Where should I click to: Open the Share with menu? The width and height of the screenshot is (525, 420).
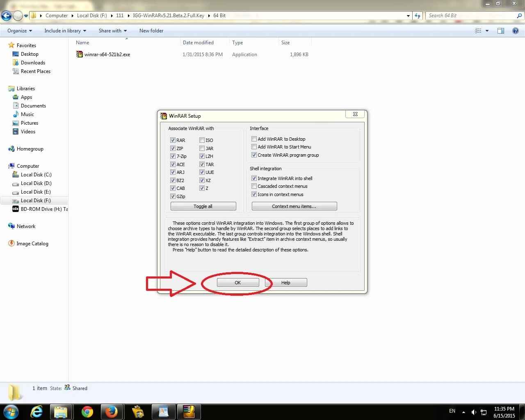tap(112, 31)
